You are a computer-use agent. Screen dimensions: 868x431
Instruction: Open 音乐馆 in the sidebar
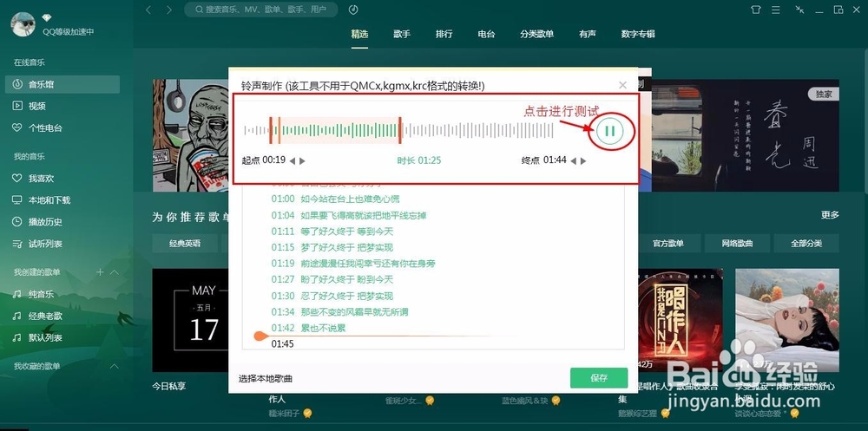click(62, 84)
